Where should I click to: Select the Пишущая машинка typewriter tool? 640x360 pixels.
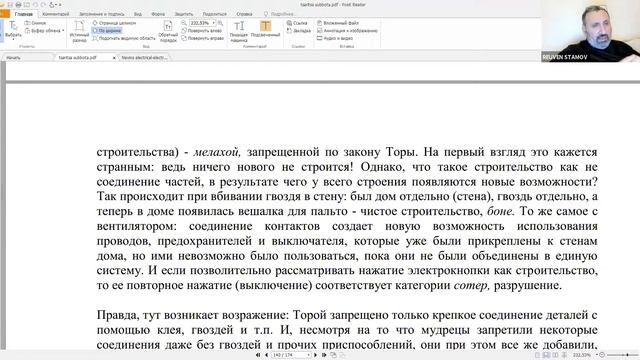pyautogui.click(x=239, y=31)
